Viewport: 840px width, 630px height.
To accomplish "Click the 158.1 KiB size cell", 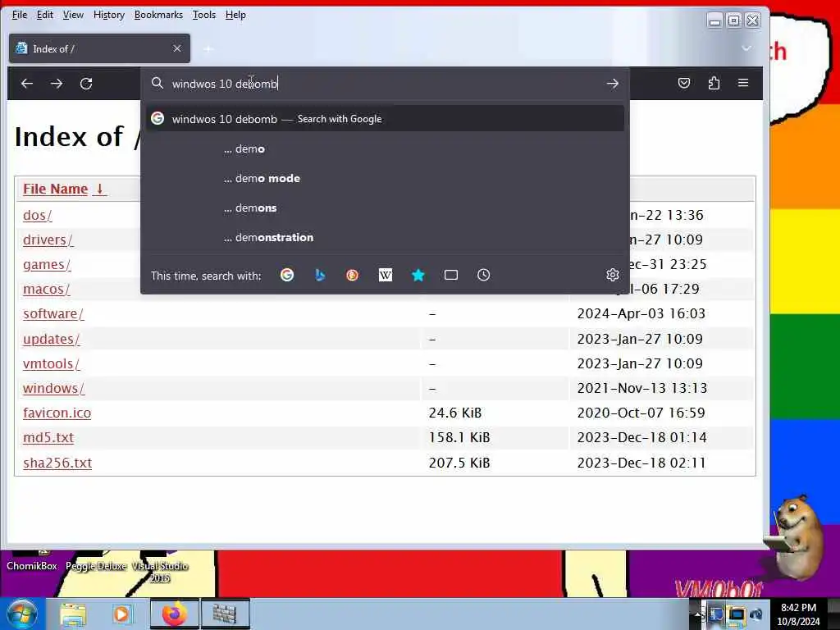I will click(x=459, y=437).
